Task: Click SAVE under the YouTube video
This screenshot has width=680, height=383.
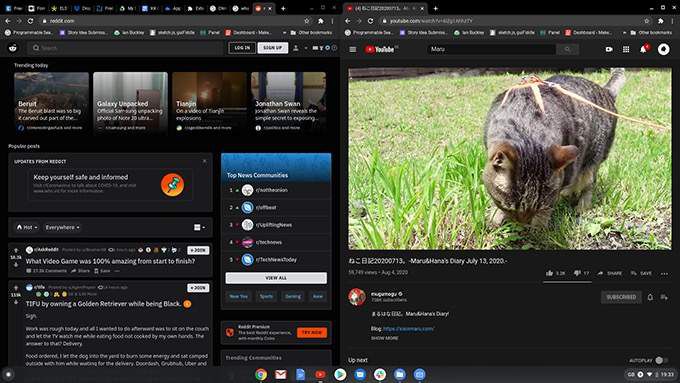Action: (641, 273)
